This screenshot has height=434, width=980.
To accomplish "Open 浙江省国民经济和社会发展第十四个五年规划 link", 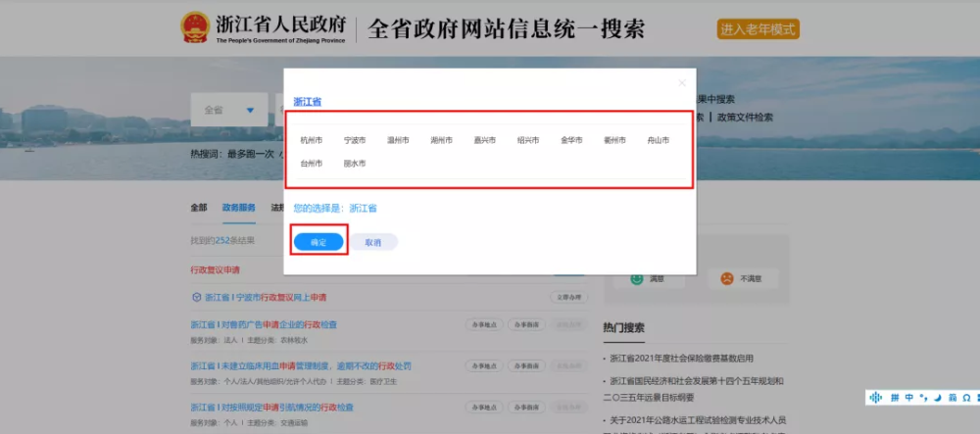I will tap(693, 389).
